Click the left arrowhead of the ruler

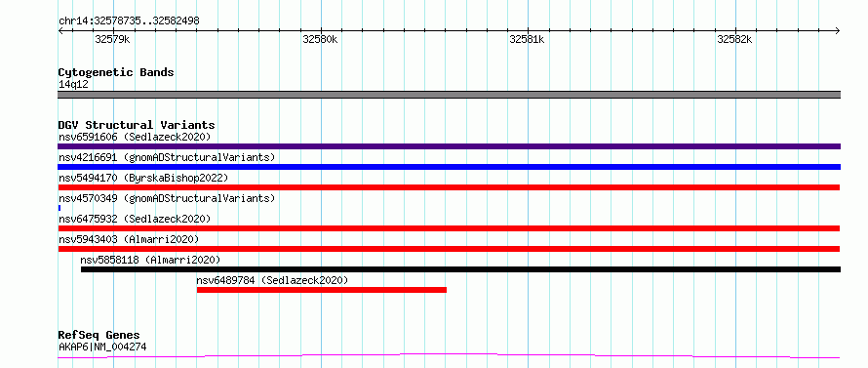tap(60, 30)
